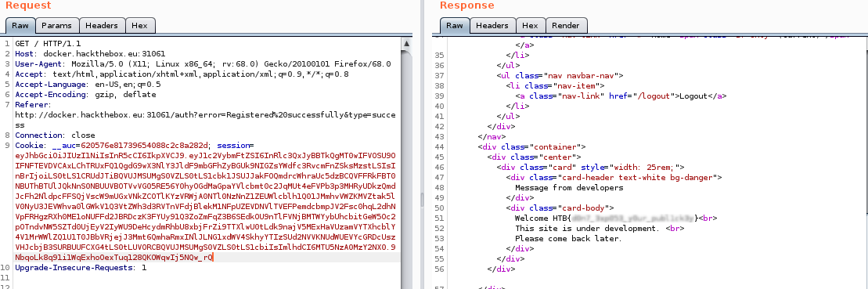Place cursor at end of session cookie
The image size is (868, 289).
coord(212,258)
